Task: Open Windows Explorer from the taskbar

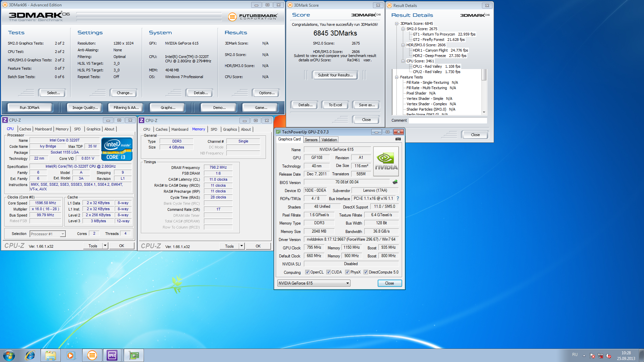Action: click(x=51, y=355)
